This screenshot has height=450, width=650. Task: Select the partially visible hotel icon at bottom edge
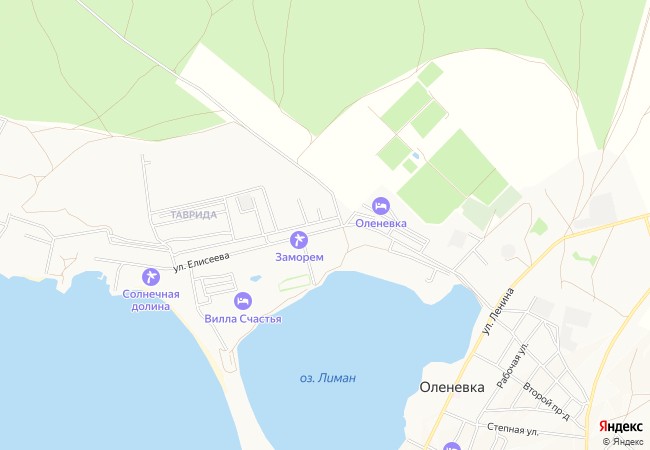pos(452,446)
